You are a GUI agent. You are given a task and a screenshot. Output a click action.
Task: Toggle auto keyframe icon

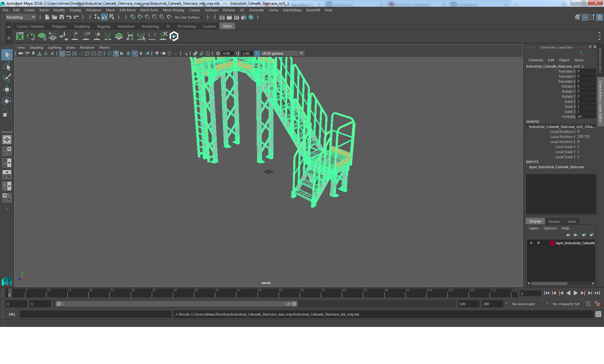pyautogui.click(x=588, y=304)
